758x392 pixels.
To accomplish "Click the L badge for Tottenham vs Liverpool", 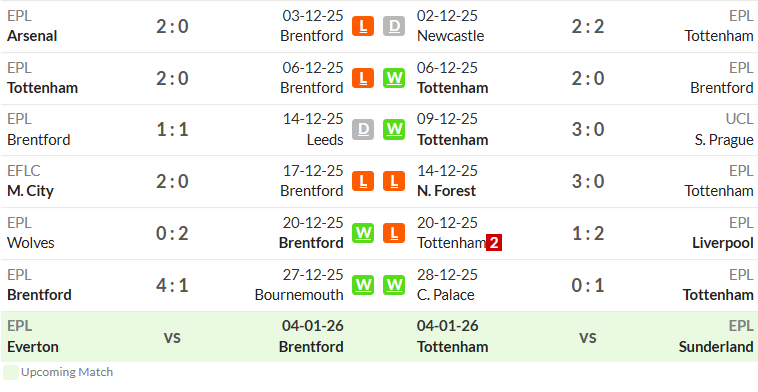I will [x=394, y=233].
